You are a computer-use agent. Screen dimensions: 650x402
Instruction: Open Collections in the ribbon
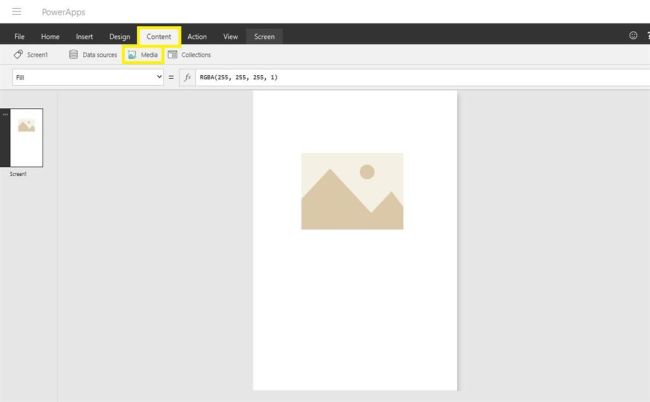tap(189, 55)
